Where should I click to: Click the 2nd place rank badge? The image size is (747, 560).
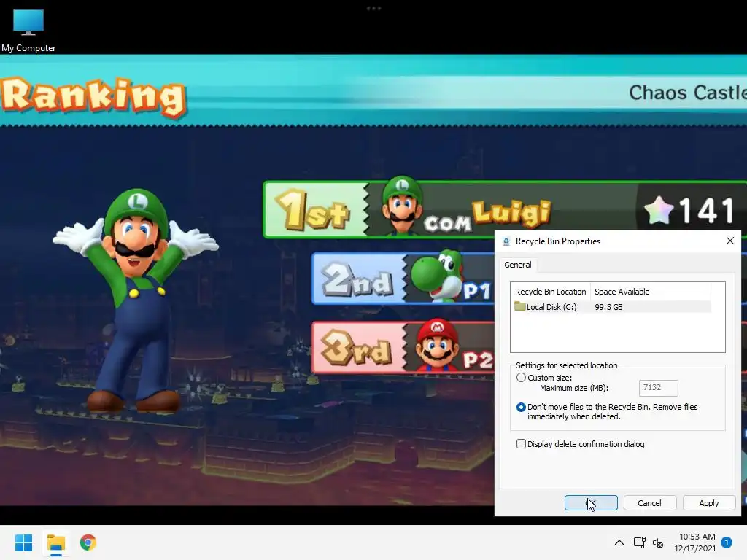[x=357, y=279]
